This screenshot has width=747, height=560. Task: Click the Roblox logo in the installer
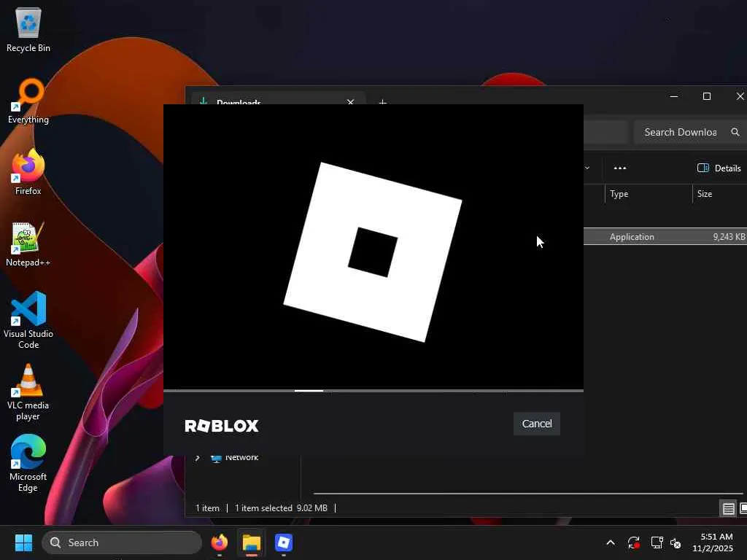pos(222,426)
